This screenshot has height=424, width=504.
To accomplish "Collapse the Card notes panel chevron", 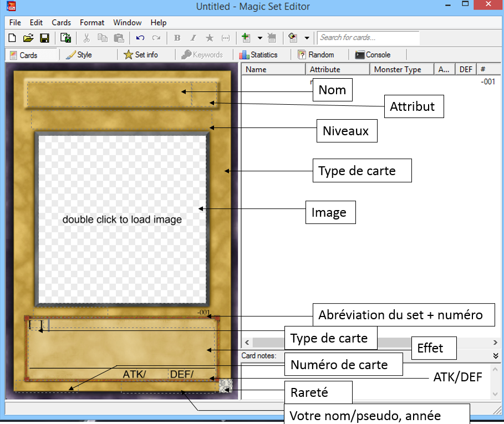I will (x=495, y=356).
